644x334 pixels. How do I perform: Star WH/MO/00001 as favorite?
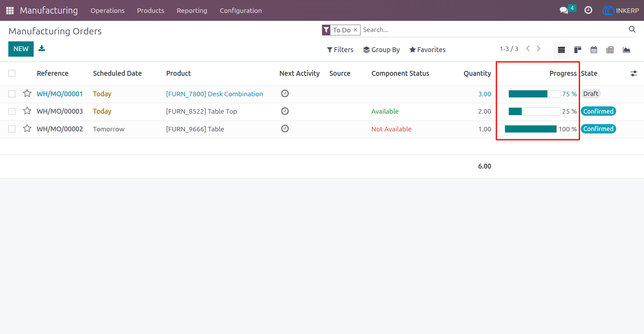(27, 93)
